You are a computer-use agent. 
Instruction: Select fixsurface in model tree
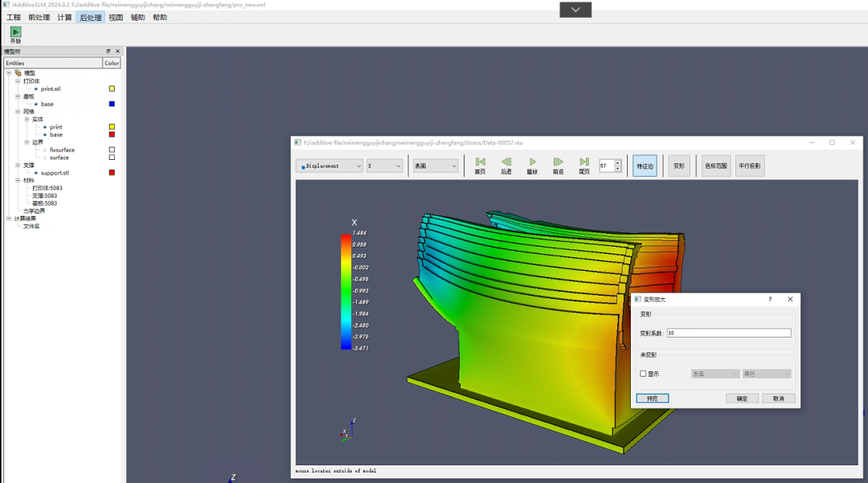[x=62, y=150]
